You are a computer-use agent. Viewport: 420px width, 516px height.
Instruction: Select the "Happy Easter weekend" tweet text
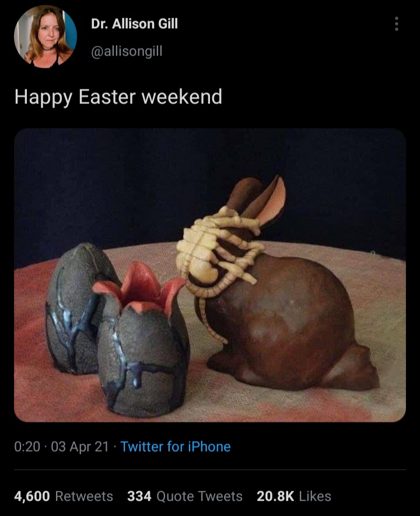[118, 96]
